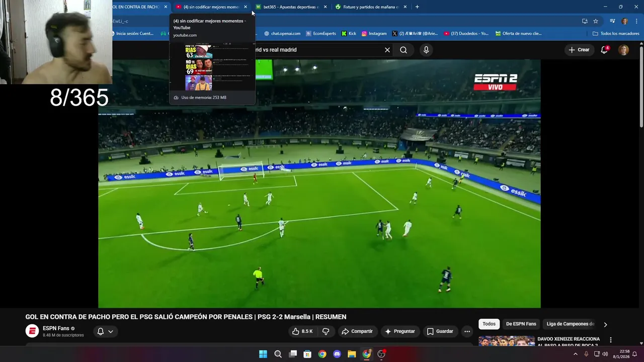Open the media control icon in Chrome toolbar
The width and height of the screenshot is (644, 362).
pos(612,21)
